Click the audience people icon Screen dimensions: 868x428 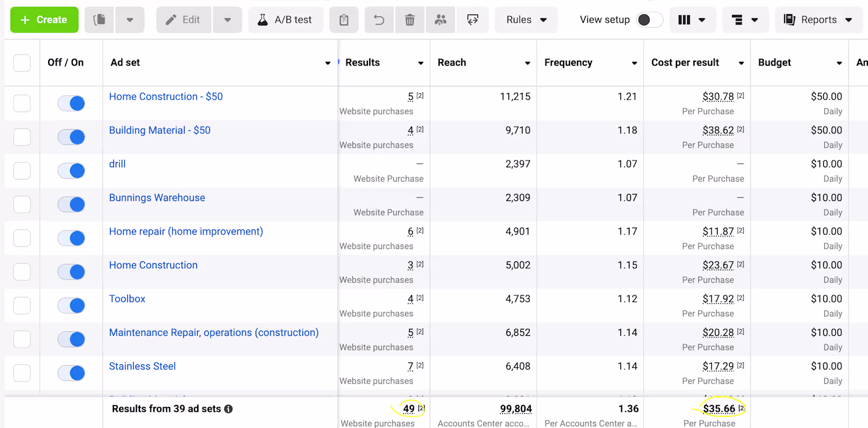point(440,20)
